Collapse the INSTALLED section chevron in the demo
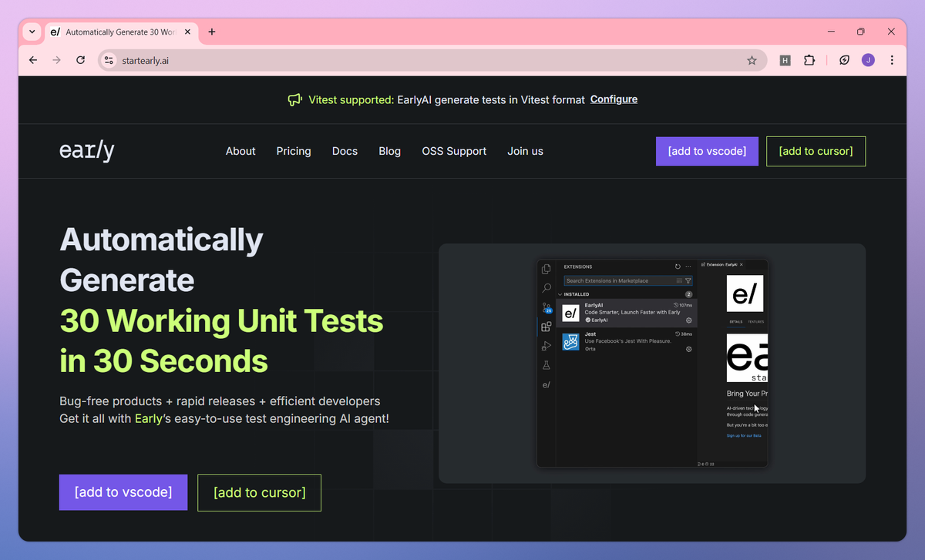 560,294
